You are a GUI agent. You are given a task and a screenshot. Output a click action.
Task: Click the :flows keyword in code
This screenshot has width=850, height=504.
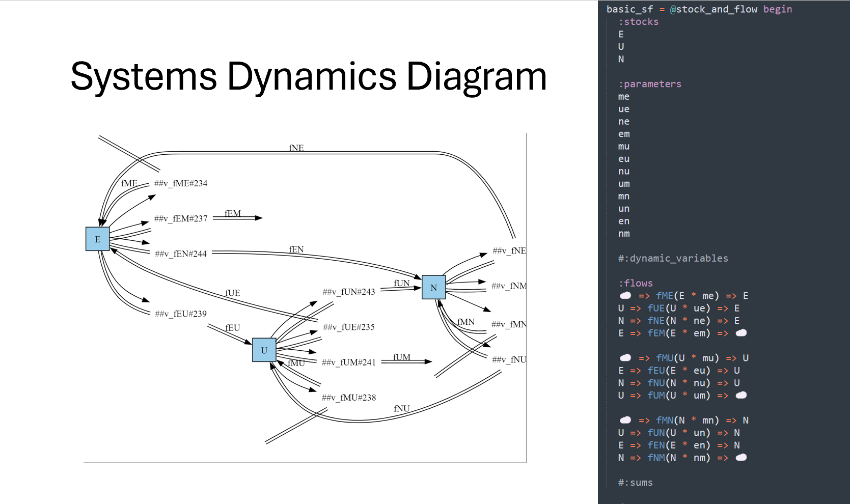[636, 283]
